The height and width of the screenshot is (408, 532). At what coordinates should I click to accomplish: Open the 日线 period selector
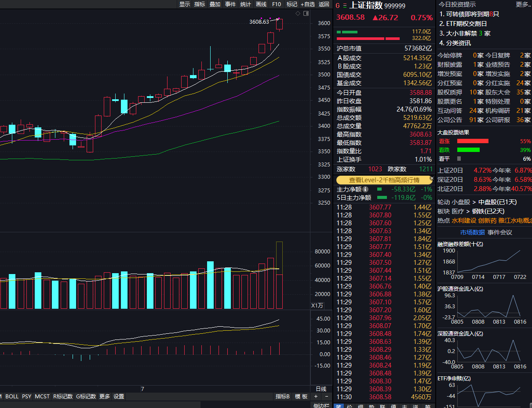point(321,389)
